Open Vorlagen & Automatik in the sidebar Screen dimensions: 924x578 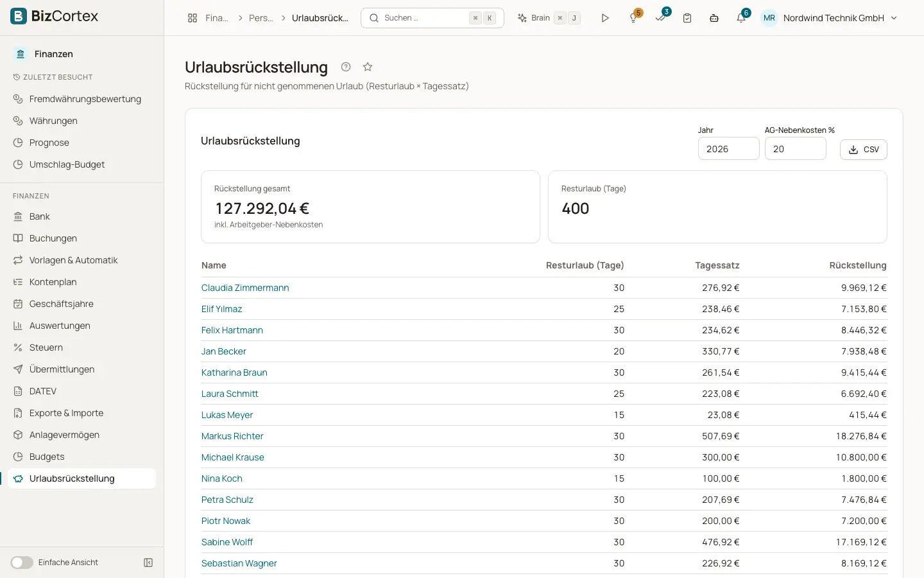click(x=82, y=260)
